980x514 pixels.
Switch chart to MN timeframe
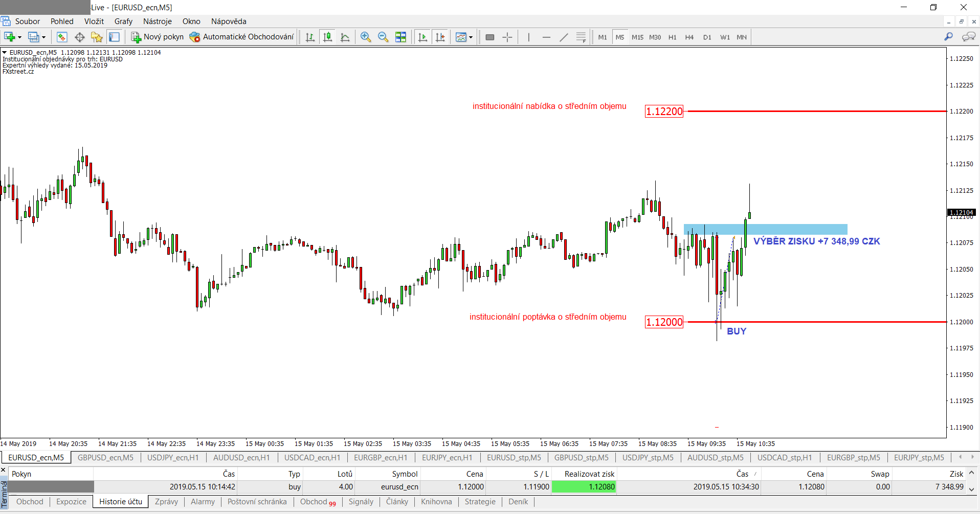(x=742, y=37)
